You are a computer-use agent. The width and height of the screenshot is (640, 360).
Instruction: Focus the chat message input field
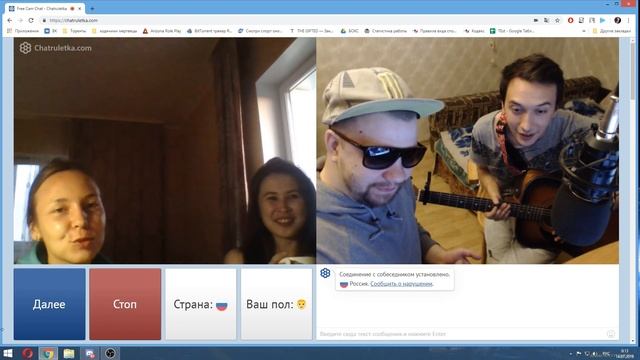tap(461, 334)
